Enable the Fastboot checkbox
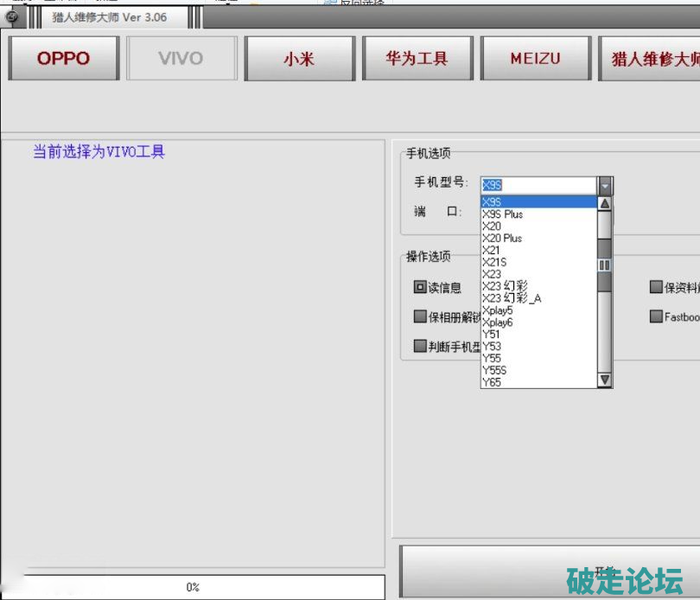700x600 pixels. (656, 316)
